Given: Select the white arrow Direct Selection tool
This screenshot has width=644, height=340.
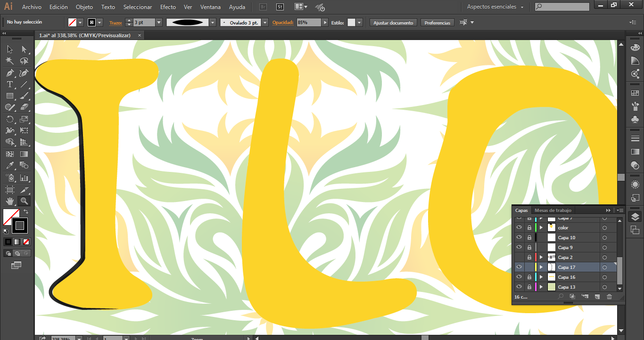Looking at the screenshot, I should click(x=24, y=49).
